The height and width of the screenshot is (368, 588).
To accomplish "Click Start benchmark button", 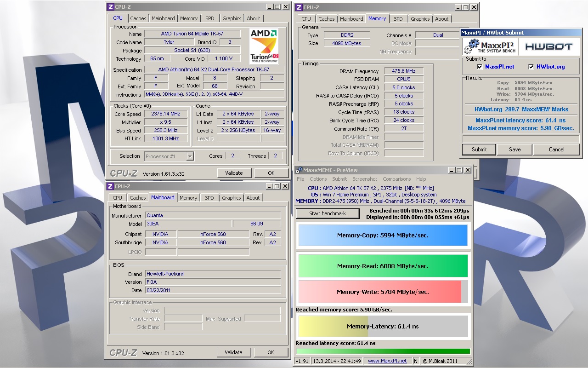I will (328, 213).
